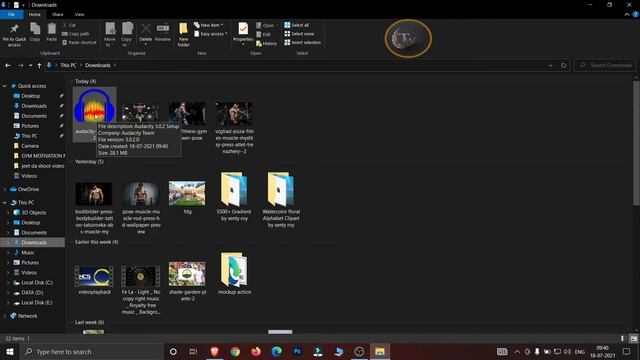Collapse the ribbon with chevron
640x360 pixels.
coord(627,14)
